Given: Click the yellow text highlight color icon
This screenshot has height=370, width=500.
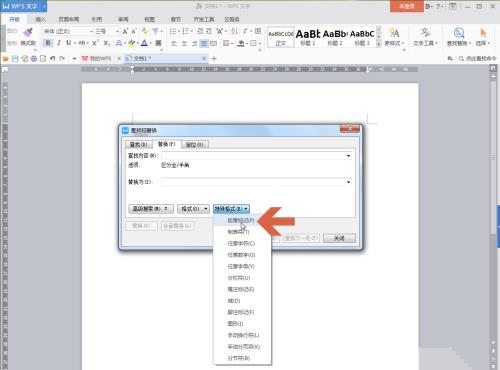Looking at the screenshot, I should 132,43.
